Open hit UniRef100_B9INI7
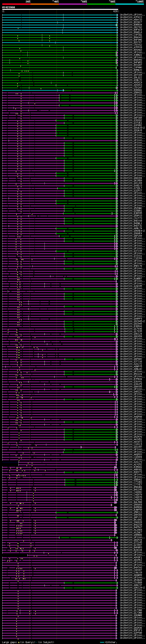The width and height of the screenshot is (146, 644). [131, 22]
